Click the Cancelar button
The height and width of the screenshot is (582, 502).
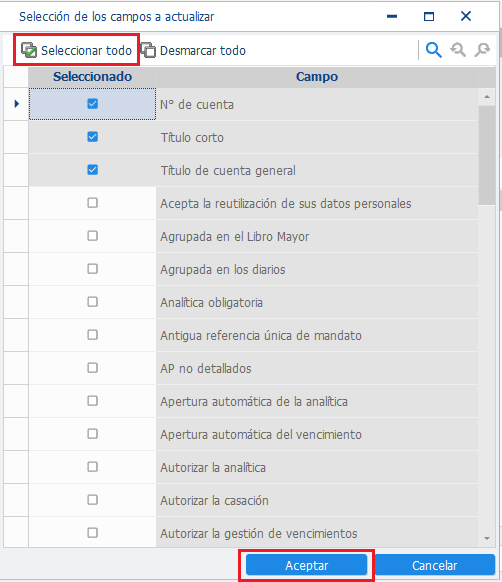[435, 565]
